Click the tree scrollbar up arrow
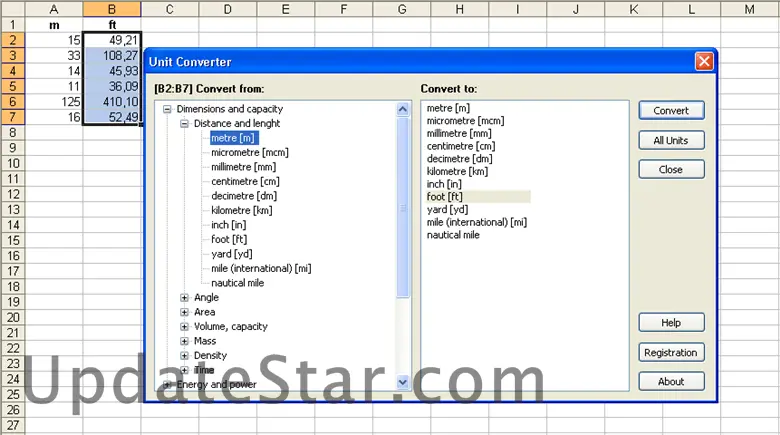Image resolution: width=780 pixels, height=435 pixels. [x=403, y=109]
